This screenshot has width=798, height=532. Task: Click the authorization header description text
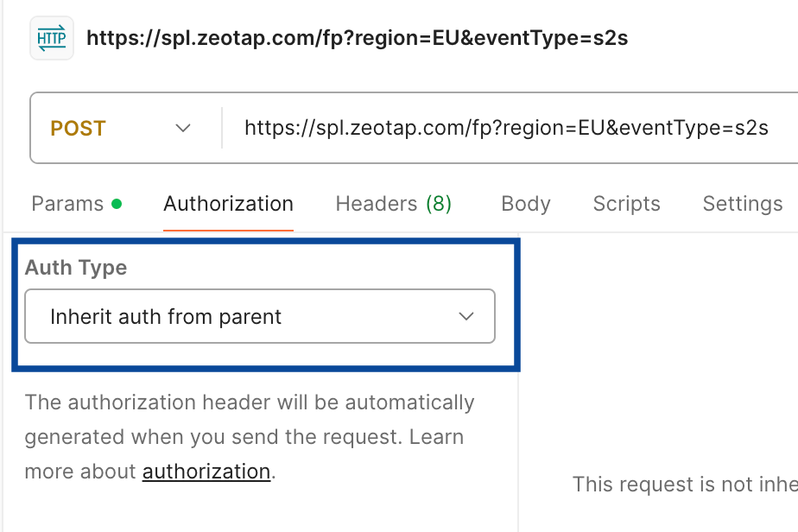pyautogui.click(x=250, y=420)
